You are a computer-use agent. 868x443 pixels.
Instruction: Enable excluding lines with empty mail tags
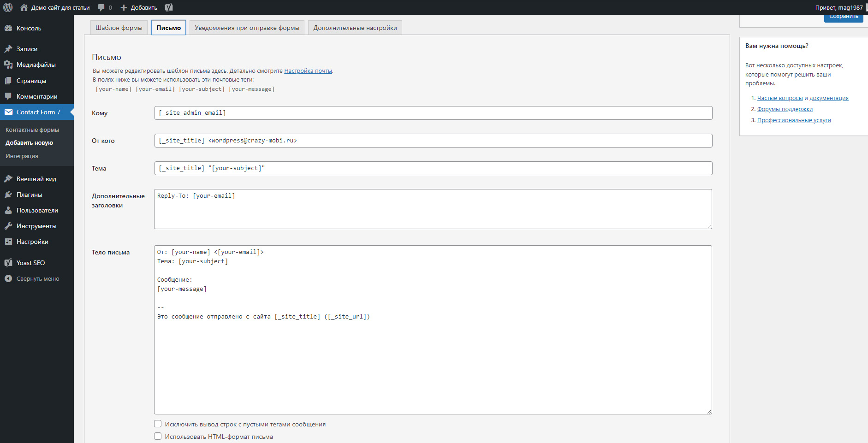point(158,424)
